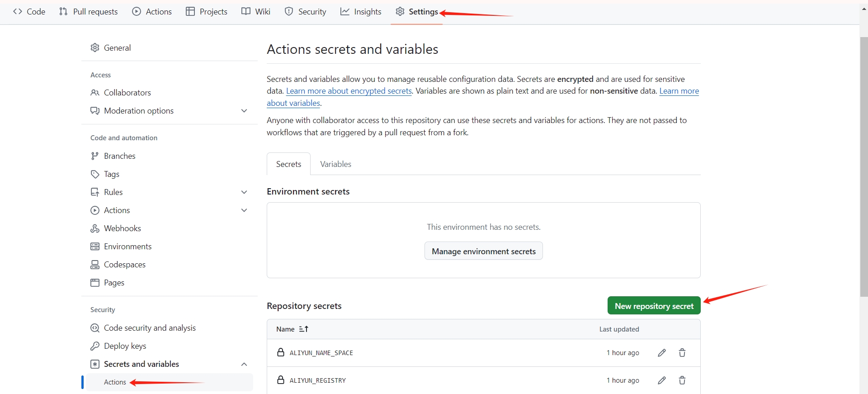
Task: Collapse the Secrets and variables section
Action: point(244,364)
